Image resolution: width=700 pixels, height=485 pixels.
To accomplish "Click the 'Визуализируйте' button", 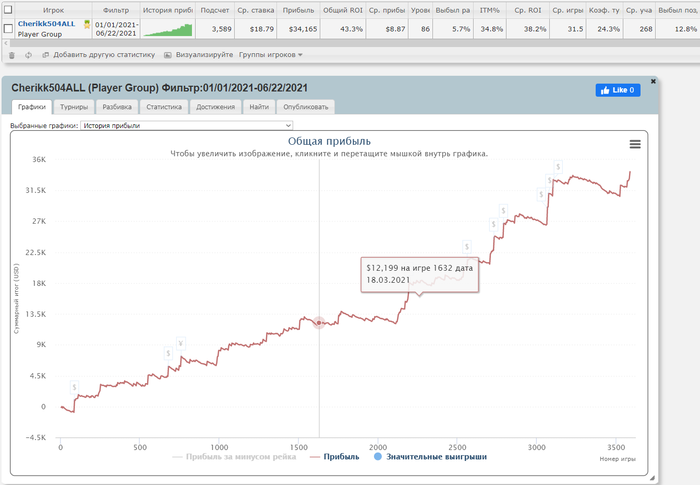I will click(198, 55).
